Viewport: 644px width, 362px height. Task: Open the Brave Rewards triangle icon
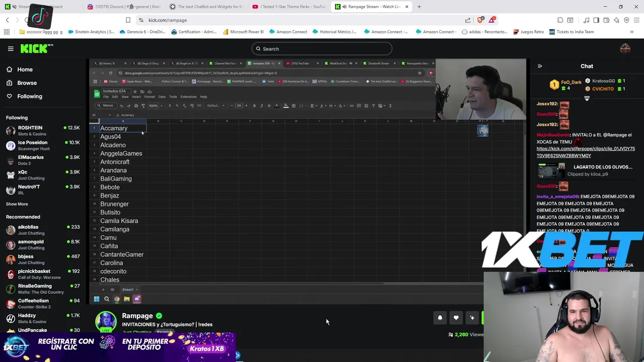492,20
